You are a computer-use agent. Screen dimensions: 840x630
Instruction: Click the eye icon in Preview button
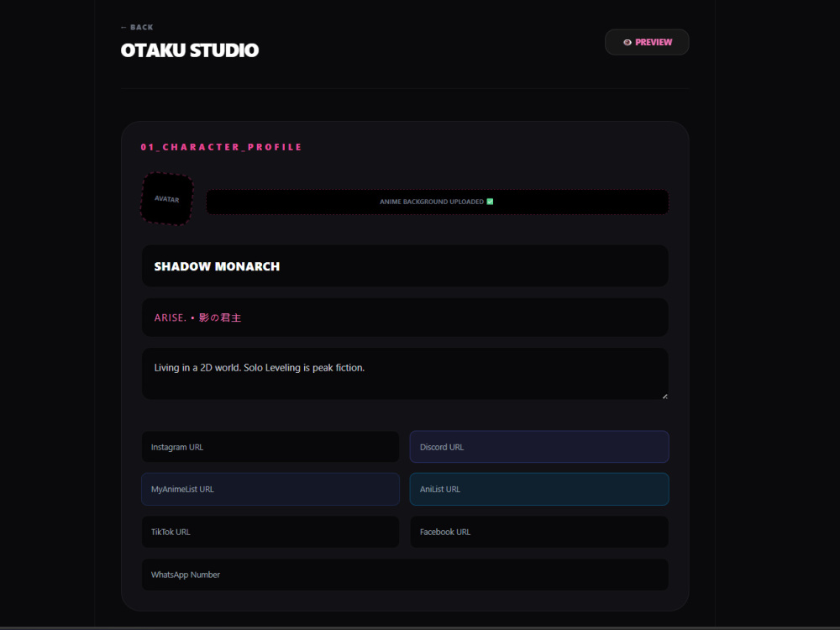[x=627, y=42]
